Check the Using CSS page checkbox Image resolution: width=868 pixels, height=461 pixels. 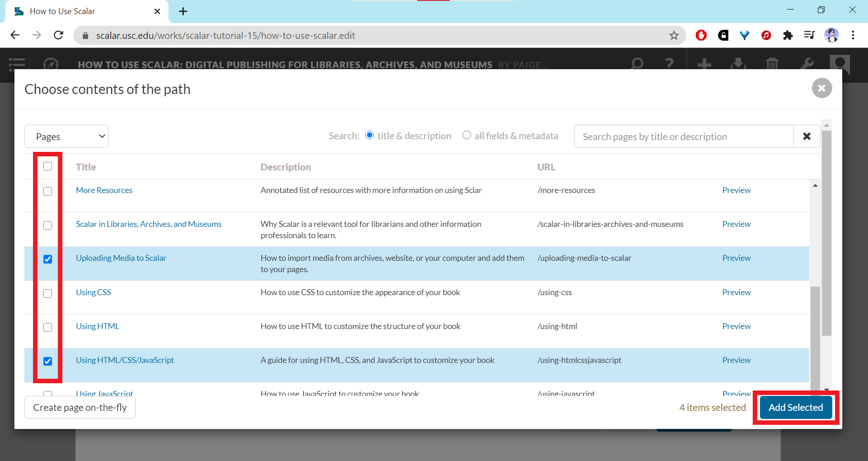pos(47,293)
